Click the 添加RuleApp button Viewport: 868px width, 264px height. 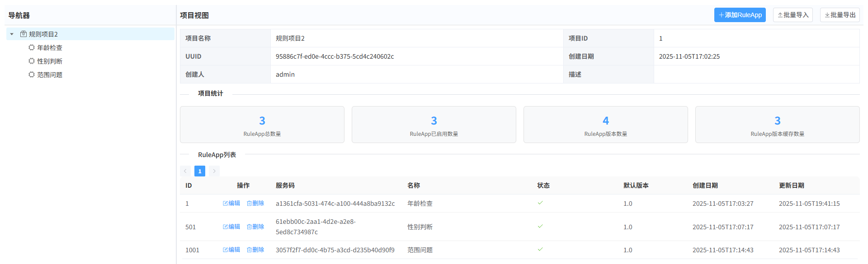coord(740,15)
